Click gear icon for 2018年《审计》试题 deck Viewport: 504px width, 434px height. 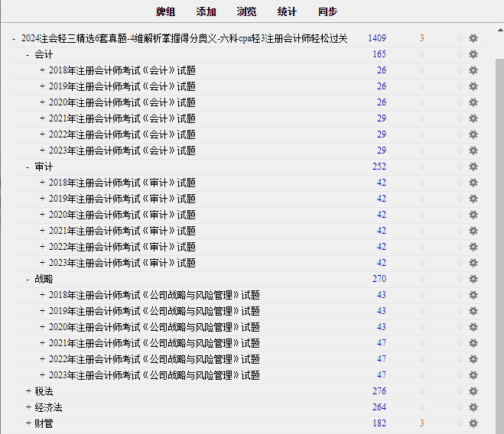473,183
